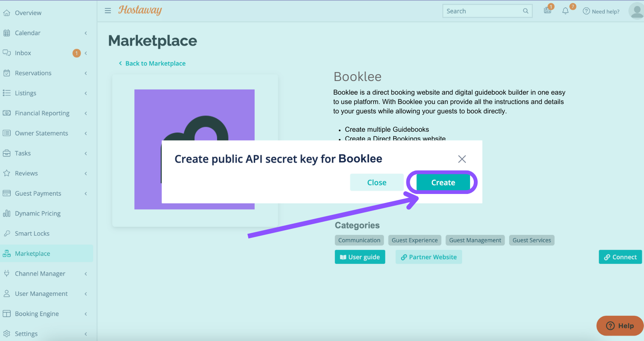Close the dialog with the X icon
Image resolution: width=644 pixels, height=341 pixels.
[462, 159]
